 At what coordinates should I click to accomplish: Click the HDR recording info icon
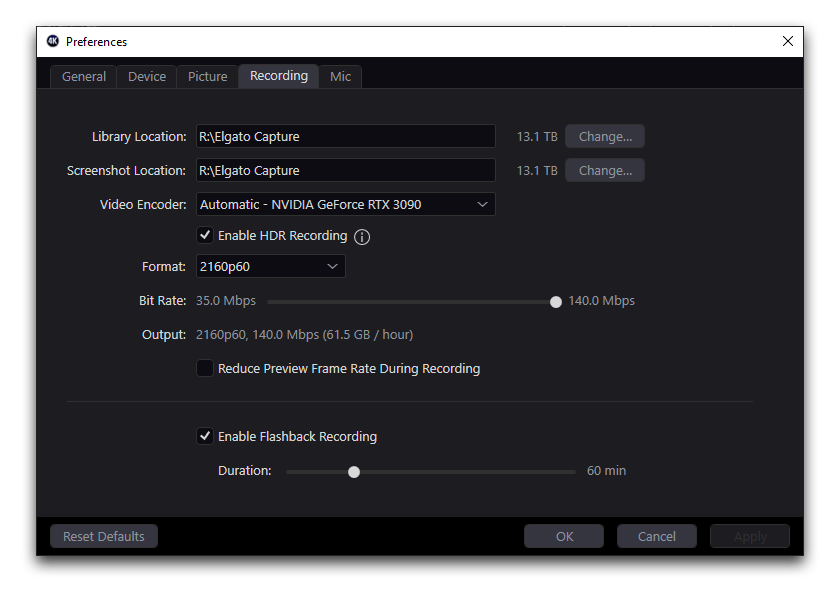pos(362,237)
